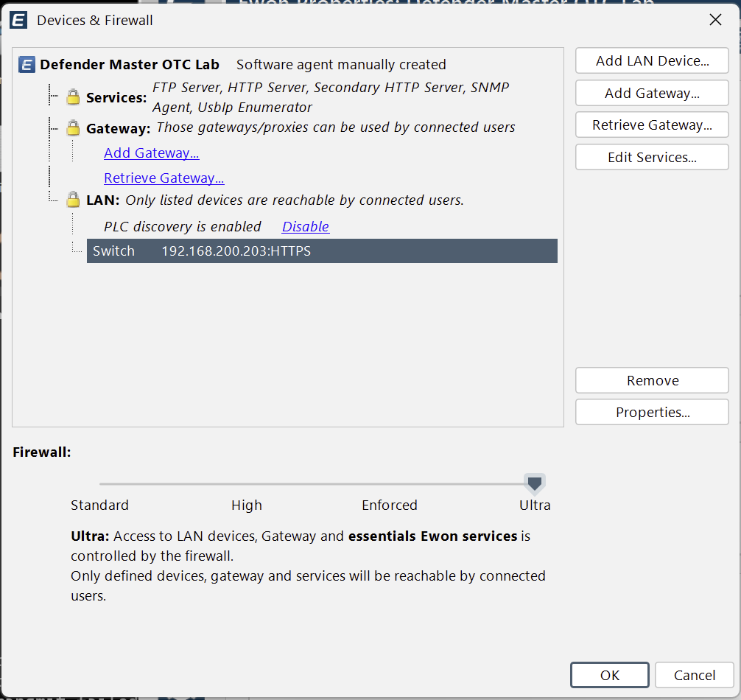Follow the Add Gateway... link in the tree
Image resolution: width=741 pixels, height=700 pixels.
click(151, 153)
